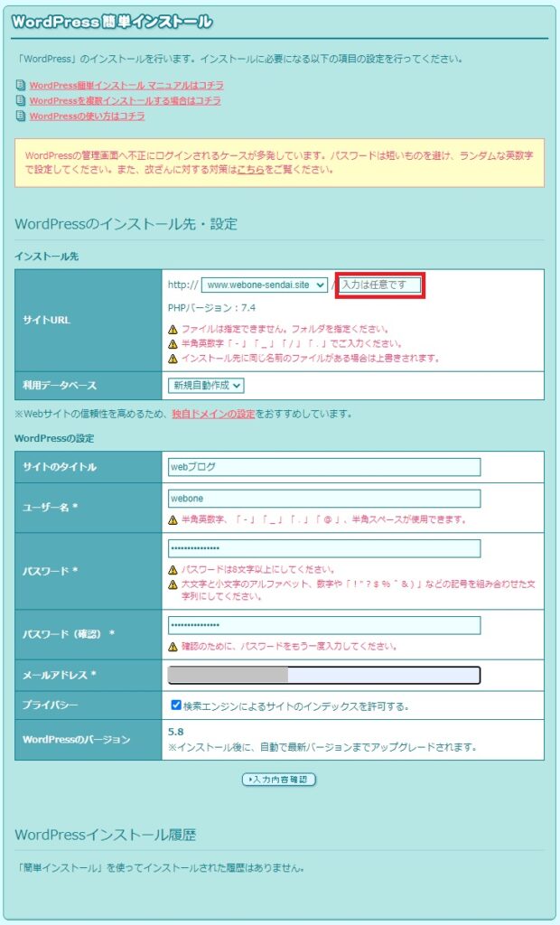The image size is (560, 925).
Task: Click the warning icon next to 半角英数字「-」「_」「/」「.」
Action: pyautogui.click(x=173, y=344)
